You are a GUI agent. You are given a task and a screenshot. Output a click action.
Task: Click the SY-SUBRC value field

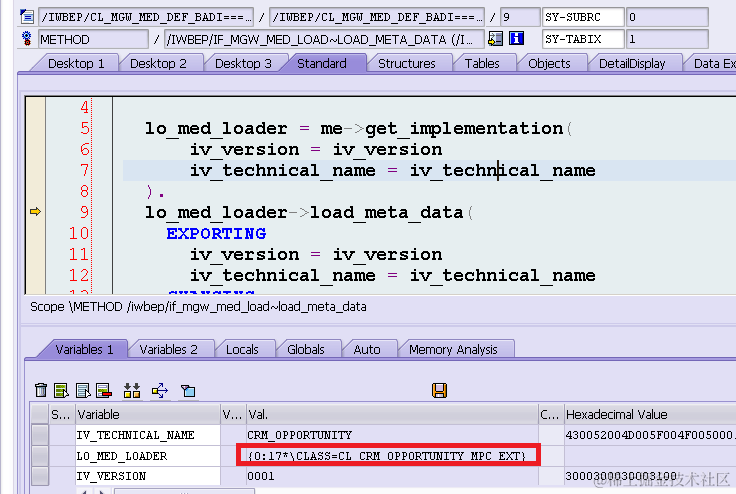point(667,17)
